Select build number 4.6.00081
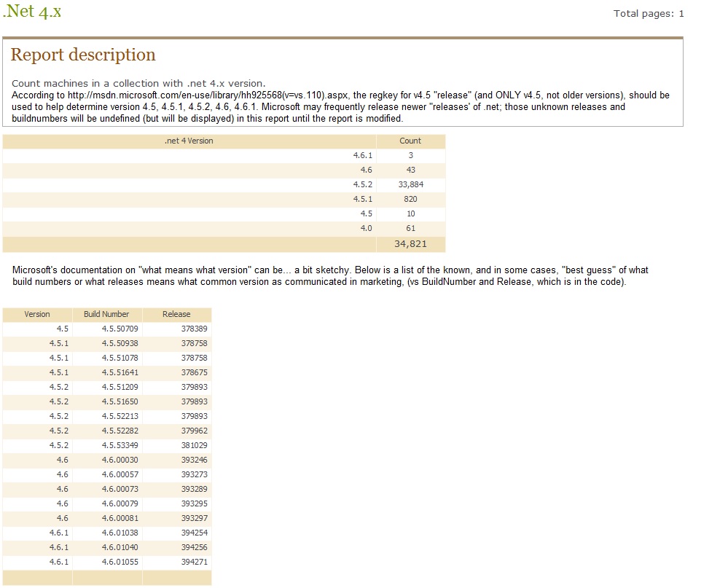 (120, 518)
